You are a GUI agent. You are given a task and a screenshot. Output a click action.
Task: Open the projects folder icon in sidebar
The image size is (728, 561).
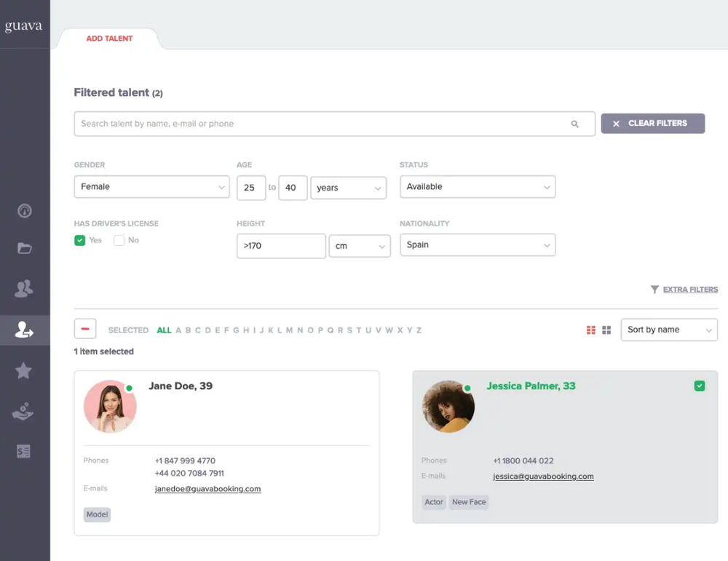[24, 248]
